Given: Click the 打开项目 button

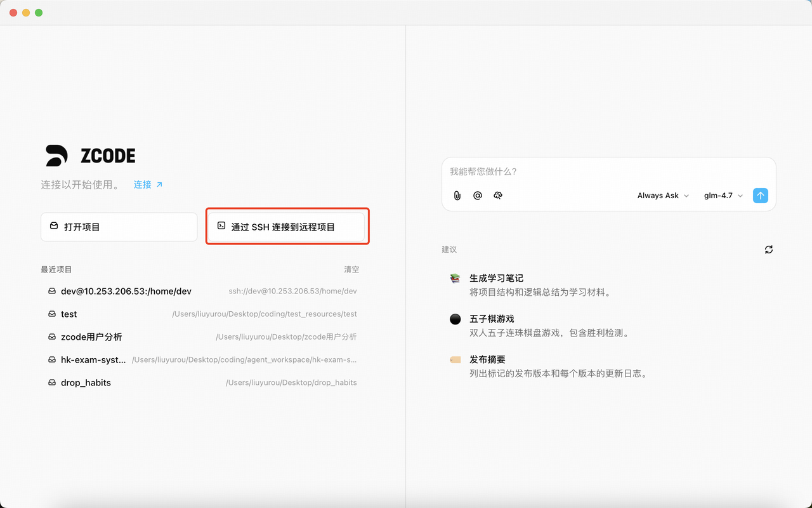Looking at the screenshot, I should (x=119, y=227).
